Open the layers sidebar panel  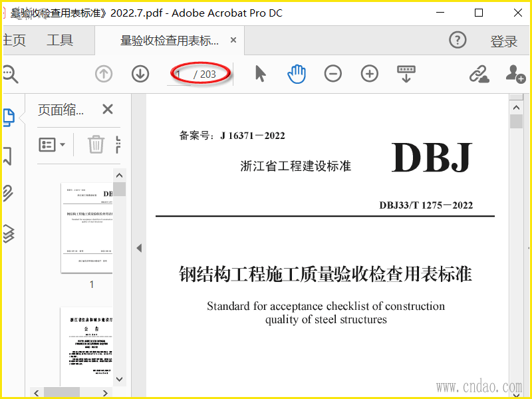tap(8, 234)
